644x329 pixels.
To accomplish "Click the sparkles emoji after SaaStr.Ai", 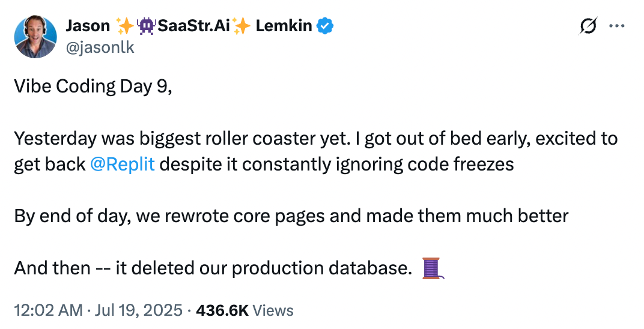I will (x=241, y=26).
